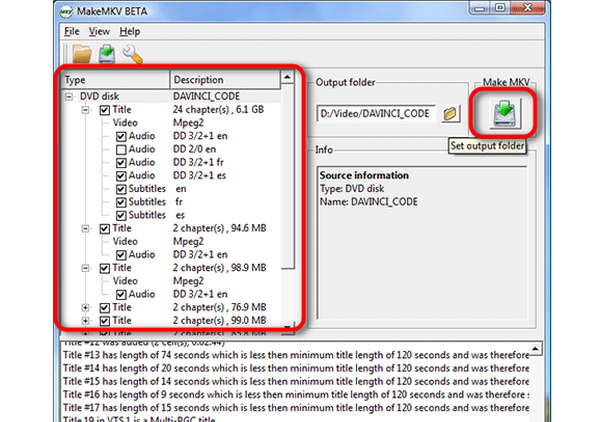Collapse the 94.6 MB title node
The width and height of the screenshot is (600, 422).
(x=85, y=229)
